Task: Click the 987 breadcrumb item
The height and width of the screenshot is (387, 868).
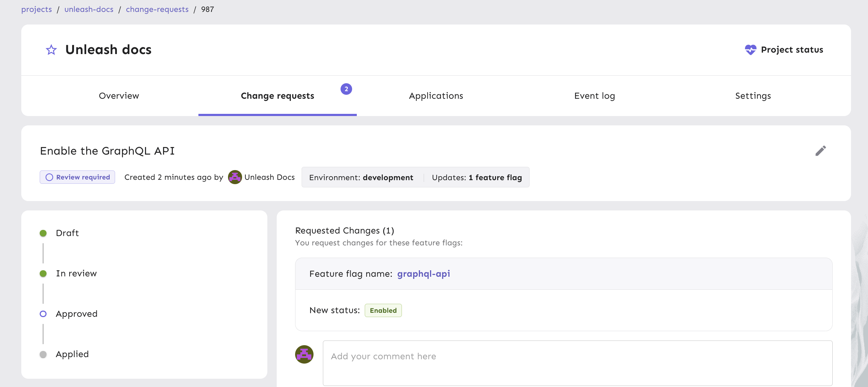Action: point(207,9)
